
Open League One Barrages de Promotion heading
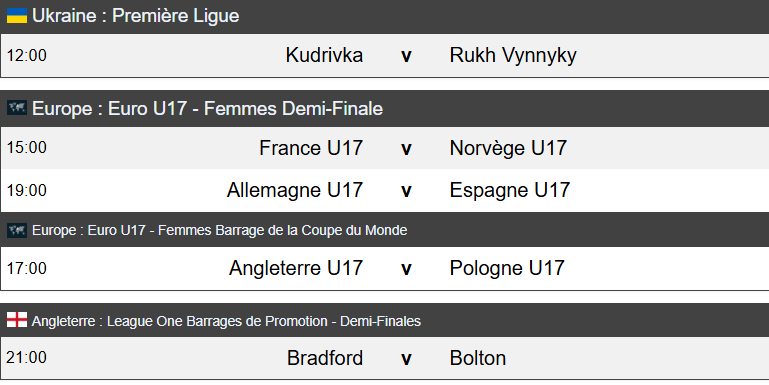click(x=226, y=321)
